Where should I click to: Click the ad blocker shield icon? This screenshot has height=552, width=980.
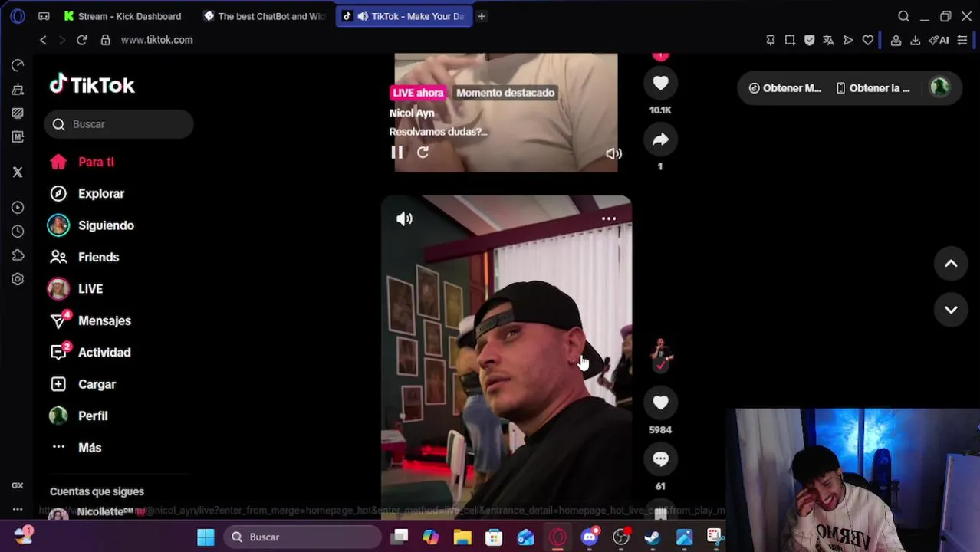[x=809, y=40]
